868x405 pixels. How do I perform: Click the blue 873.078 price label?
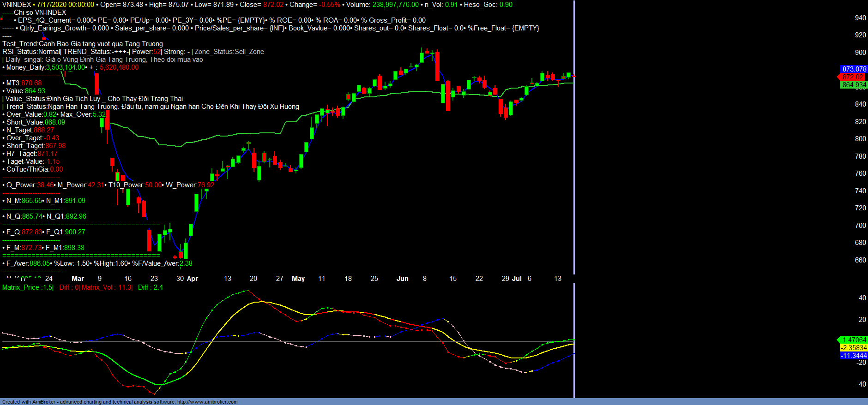click(x=854, y=69)
